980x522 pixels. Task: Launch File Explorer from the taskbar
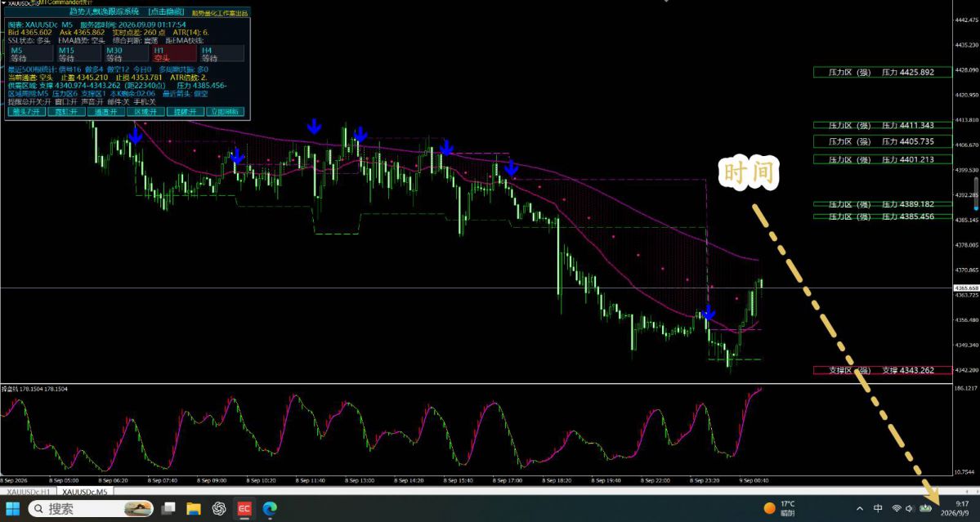click(193, 508)
